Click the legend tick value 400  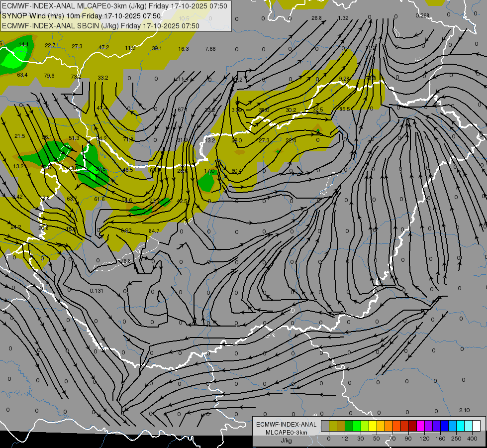[x=472, y=439]
